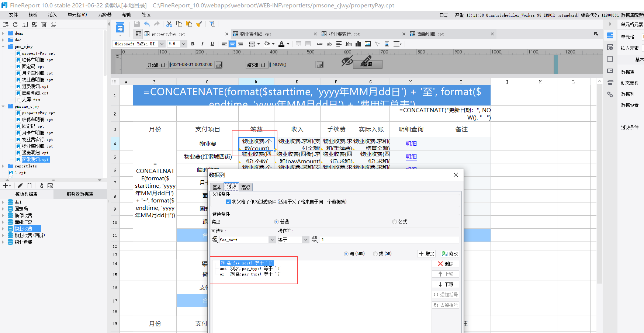Click the 增加 button
644x333 pixels.
(427, 254)
